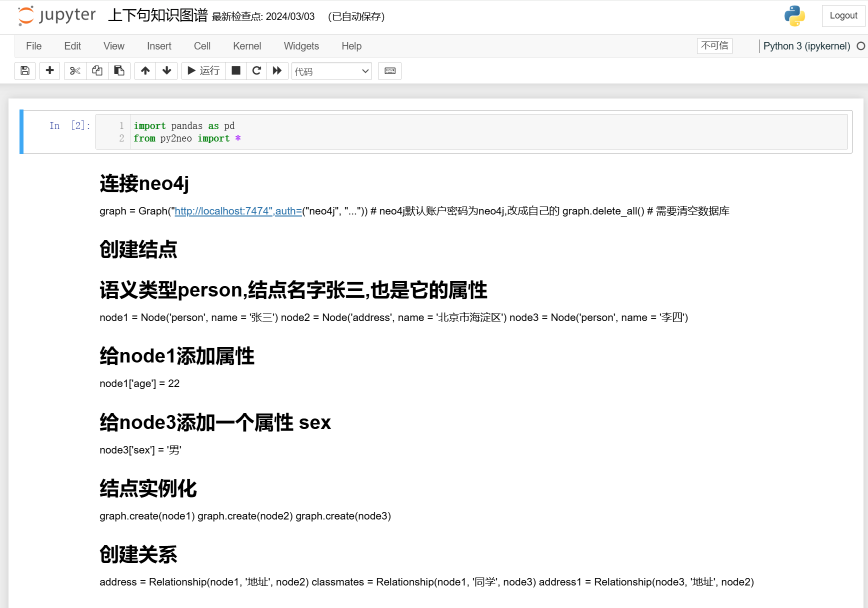Click the save and checkpoint icon
This screenshot has width=868, height=608.
[25, 71]
